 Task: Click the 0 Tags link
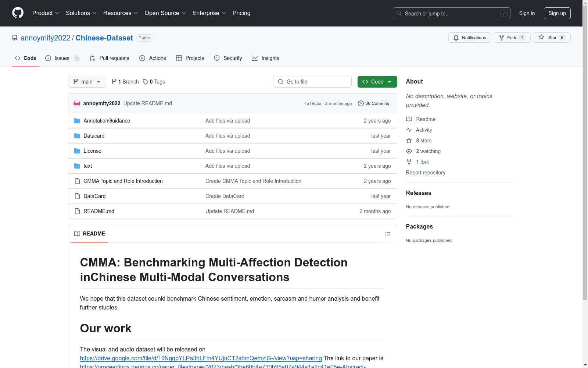(154, 82)
